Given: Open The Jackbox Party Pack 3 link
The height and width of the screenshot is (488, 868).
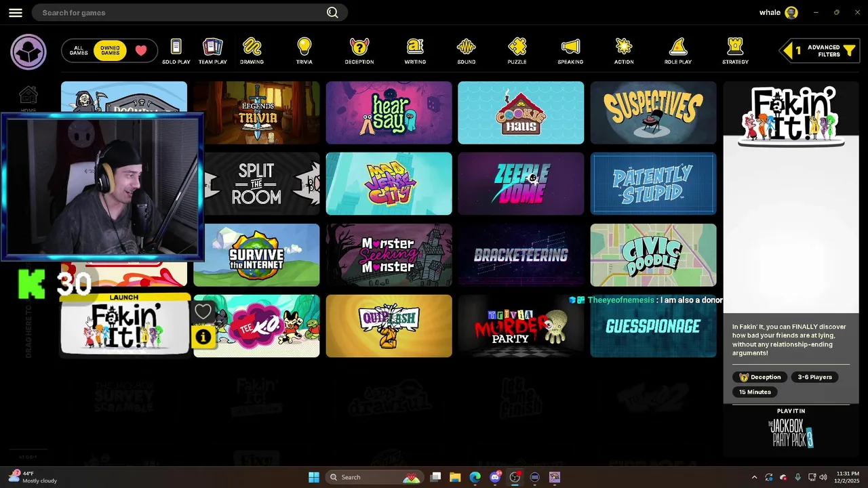Looking at the screenshot, I should click(791, 432).
